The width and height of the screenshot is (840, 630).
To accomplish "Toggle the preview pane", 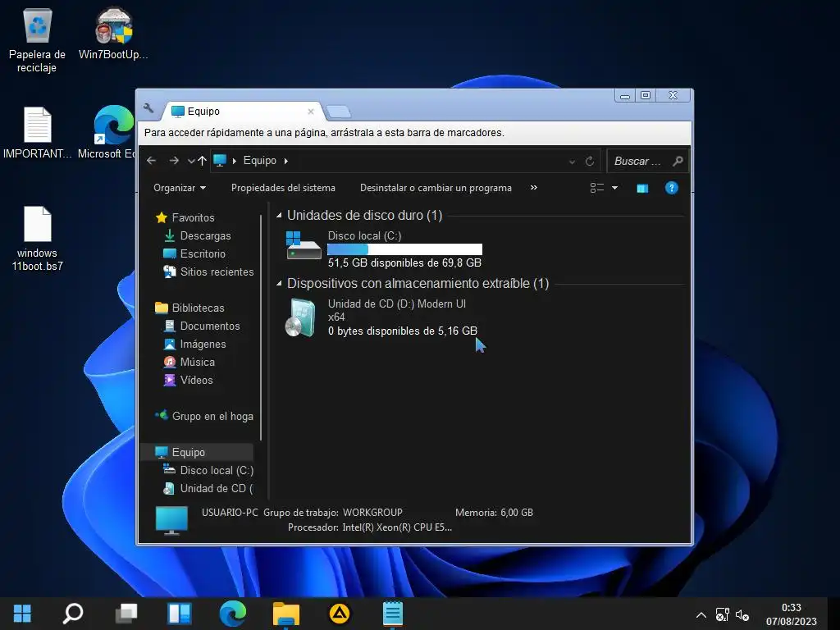I will 642,188.
